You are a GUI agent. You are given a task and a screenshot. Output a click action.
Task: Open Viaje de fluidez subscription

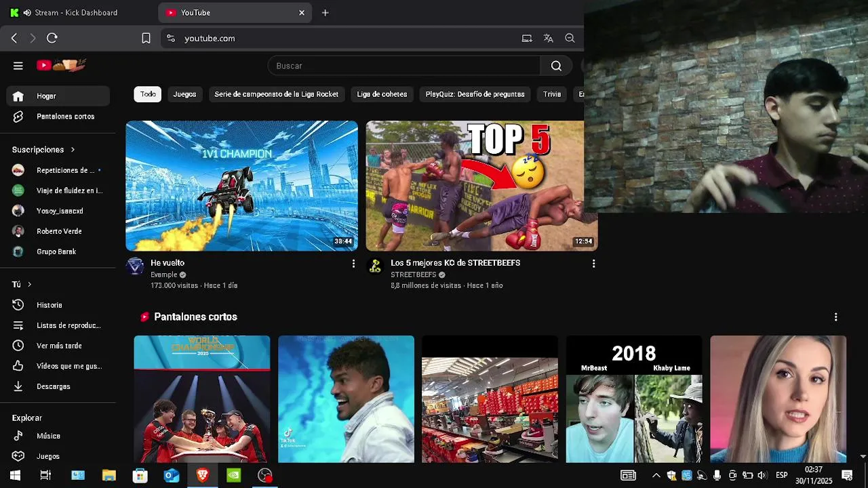coord(58,190)
